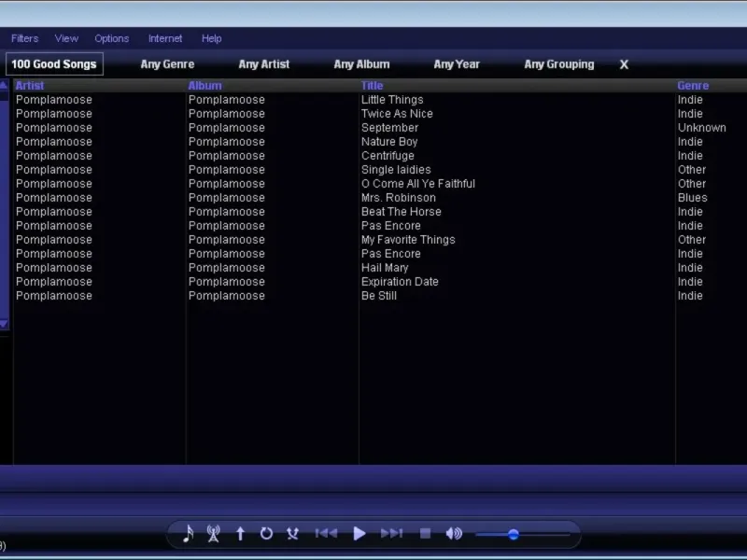Select the song Nature Boy
Viewport: 747px width, 560px height.
point(389,142)
